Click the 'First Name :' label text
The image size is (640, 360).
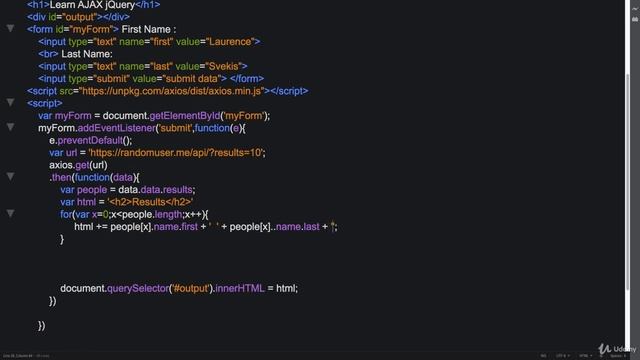(x=149, y=29)
